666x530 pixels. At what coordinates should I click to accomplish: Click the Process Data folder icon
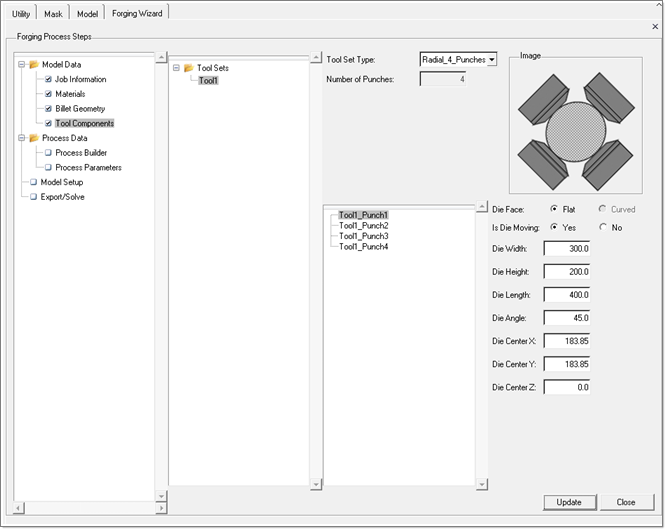(33, 138)
